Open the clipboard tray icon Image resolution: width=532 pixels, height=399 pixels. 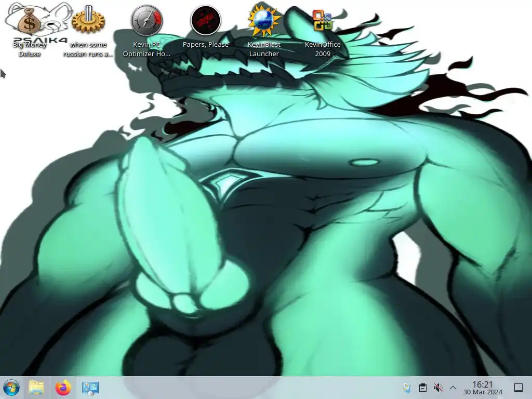click(x=423, y=388)
